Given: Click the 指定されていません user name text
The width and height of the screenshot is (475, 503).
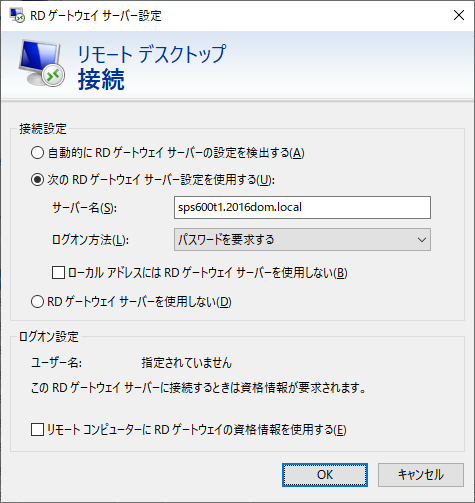Looking at the screenshot, I should click(186, 363).
